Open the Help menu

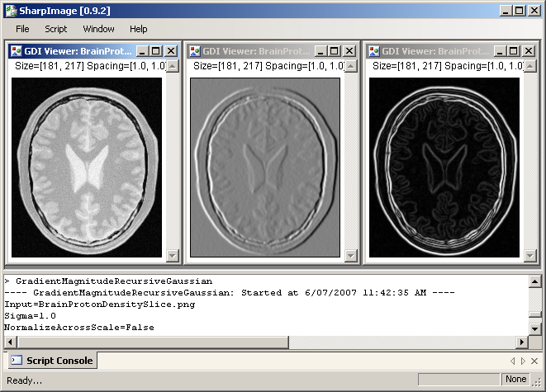[x=138, y=29]
